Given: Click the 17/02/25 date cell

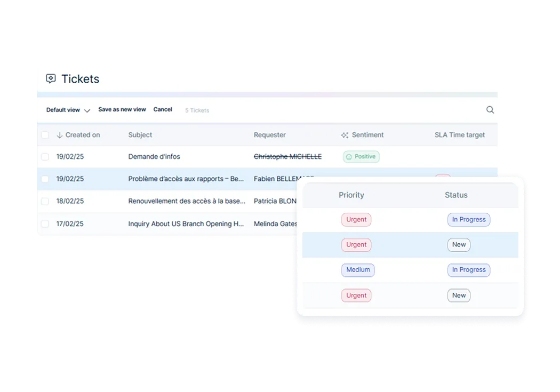Looking at the screenshot, I should [x=70, y=224].
